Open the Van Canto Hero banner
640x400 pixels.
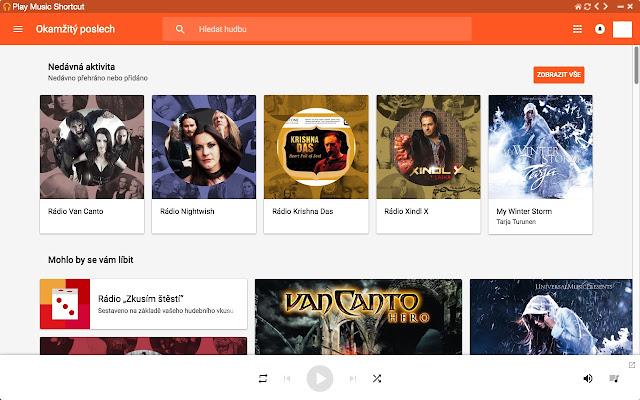pos(358,317)
